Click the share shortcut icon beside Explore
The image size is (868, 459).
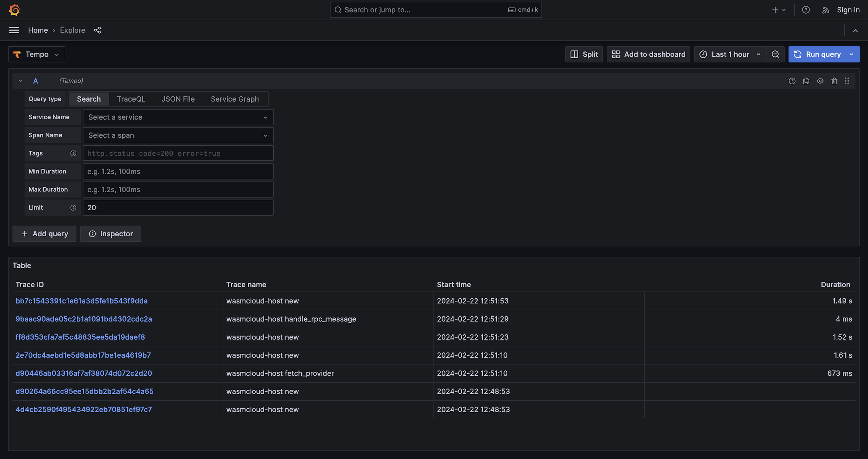(97, 30)
